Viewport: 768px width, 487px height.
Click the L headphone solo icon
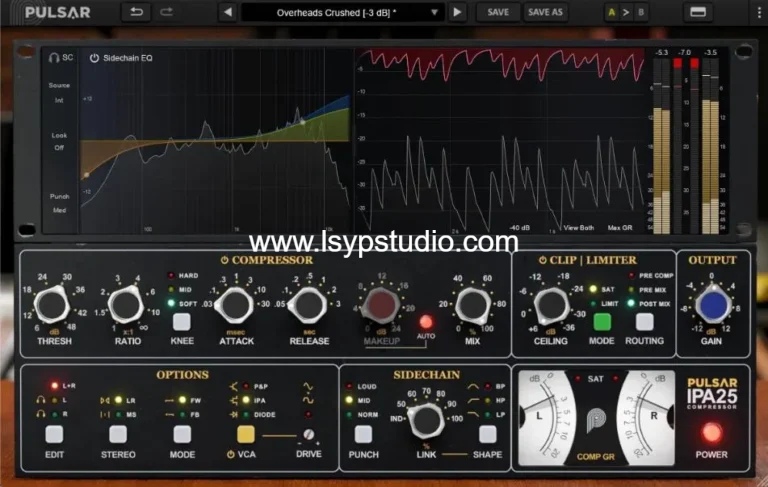pos(41,400)
